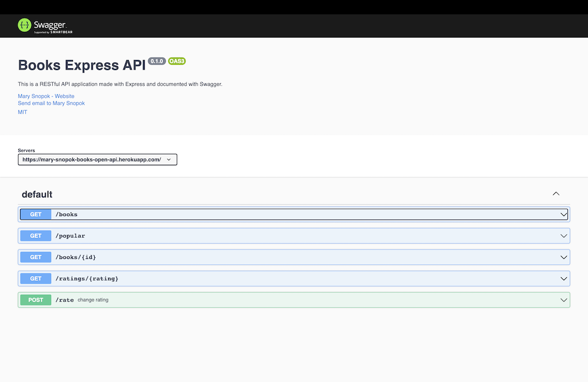The image size is (588, 382).
Task: Open the MIT license link
Action: coord(22,112)
